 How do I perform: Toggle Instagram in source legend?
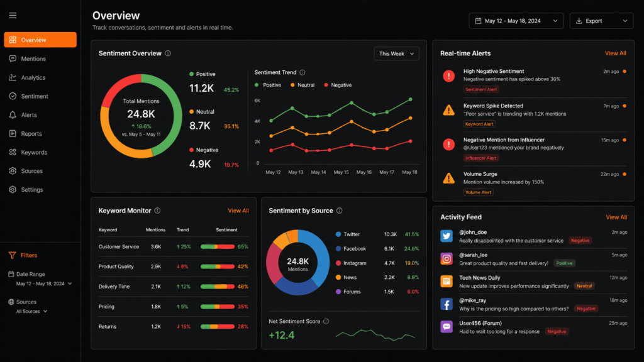(351, 263)
